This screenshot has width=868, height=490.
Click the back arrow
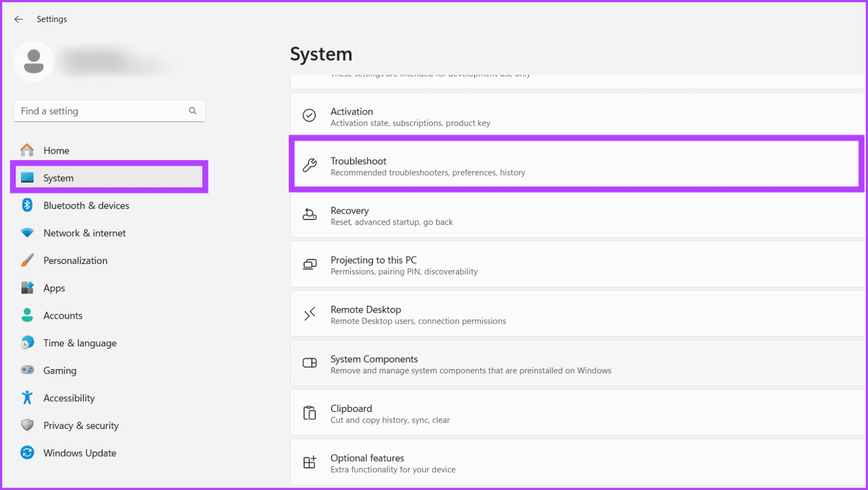pyautogui.click(x=19, y=19)
